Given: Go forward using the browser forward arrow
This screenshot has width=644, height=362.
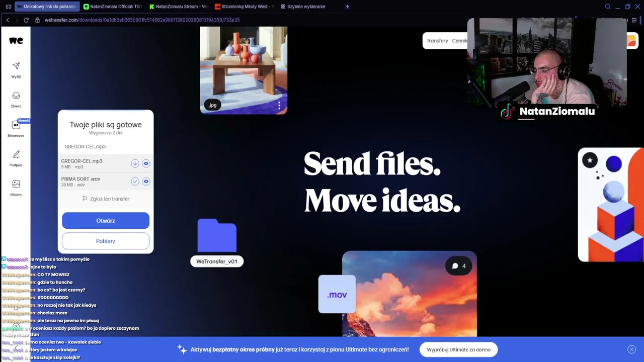Looking at the screenshot, I should (16, 20).
